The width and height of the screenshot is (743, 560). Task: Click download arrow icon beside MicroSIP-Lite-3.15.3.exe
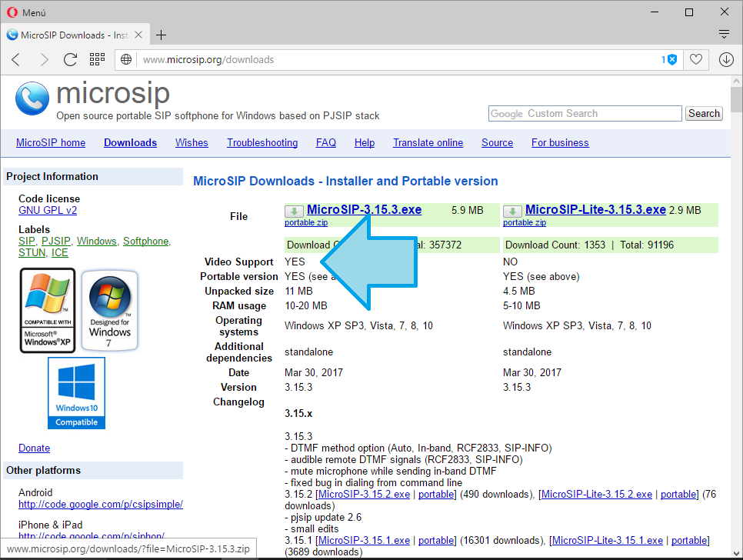(512, 212)
